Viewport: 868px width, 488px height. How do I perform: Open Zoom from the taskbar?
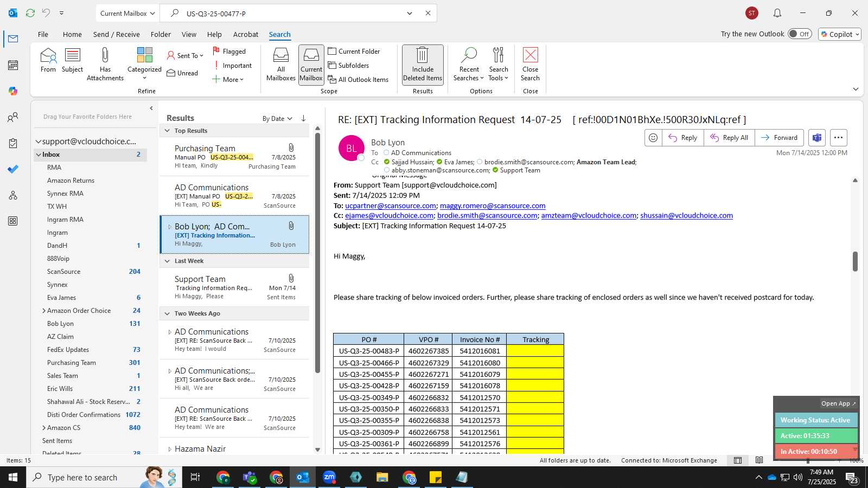click(x=329, y=477)
